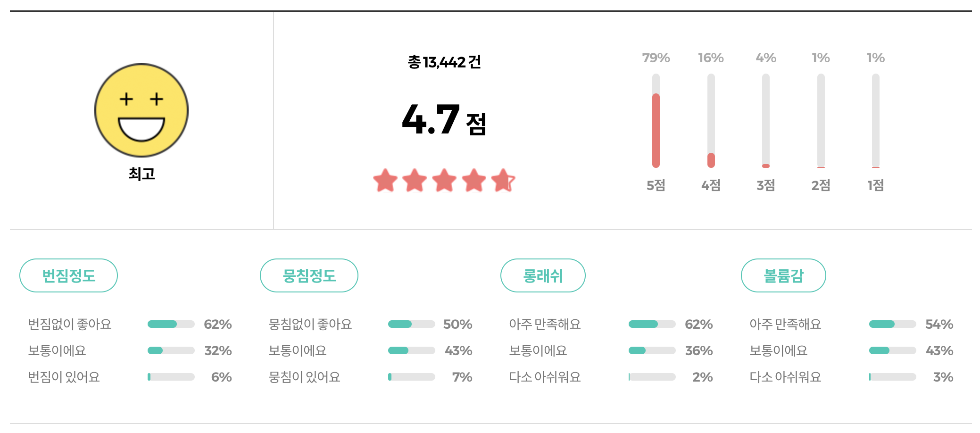Click the 62% 번짐없이 좋아요 progress bar
This screenshot has width=980, height=433.
pyautogui.click(x=172, y=324)
